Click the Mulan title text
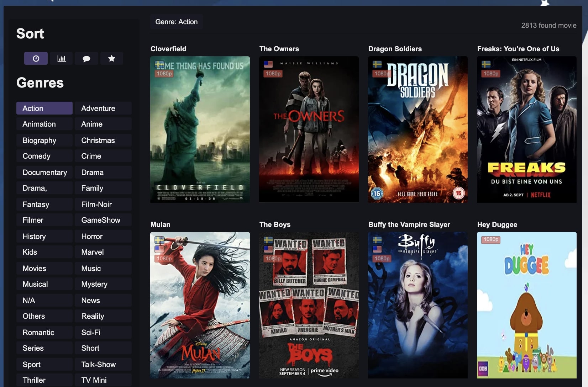This screenshot has width=588, height=387. (161, 224)
